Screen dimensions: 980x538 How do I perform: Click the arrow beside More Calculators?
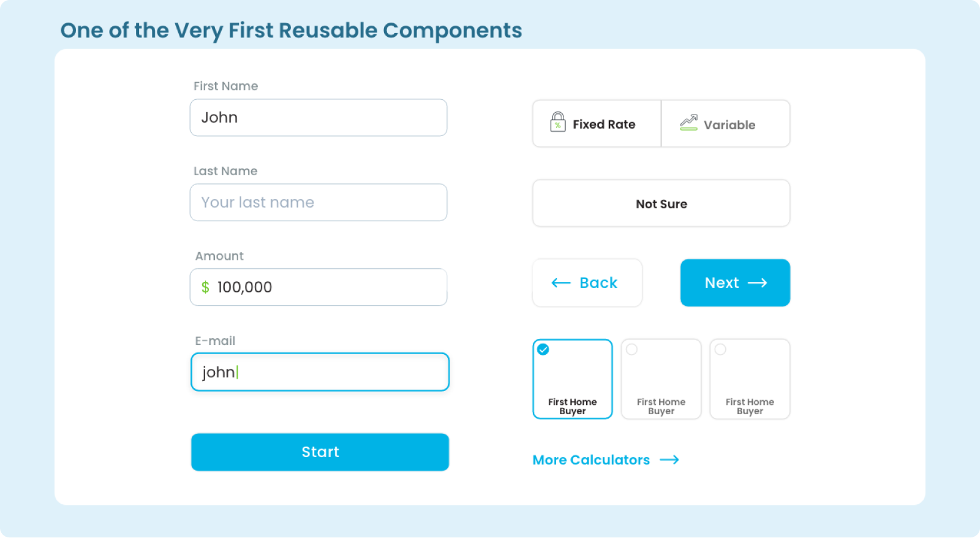669,460
